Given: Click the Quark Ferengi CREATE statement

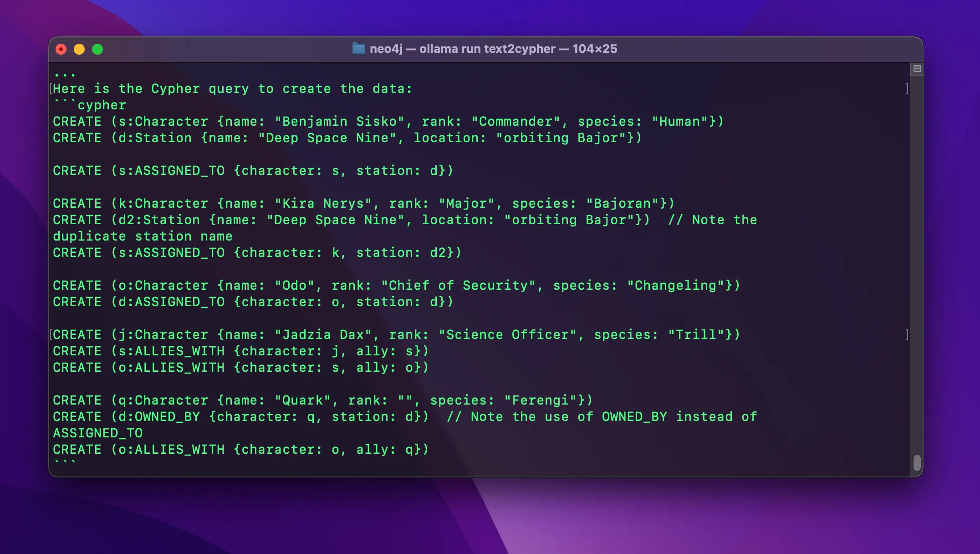Looking at the screenshot, I should pyautogui.click(x=322, y=400).
